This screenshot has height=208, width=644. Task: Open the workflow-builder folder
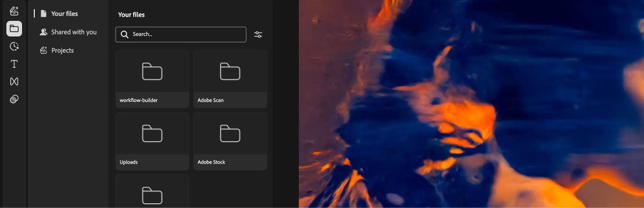(x=152, y=79)
